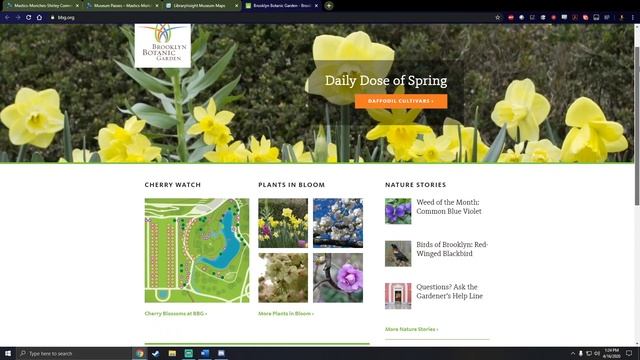This screenshot has height=360, width=640.
Task: Click the Windows taskbar search box
Action: coord(74,353)
